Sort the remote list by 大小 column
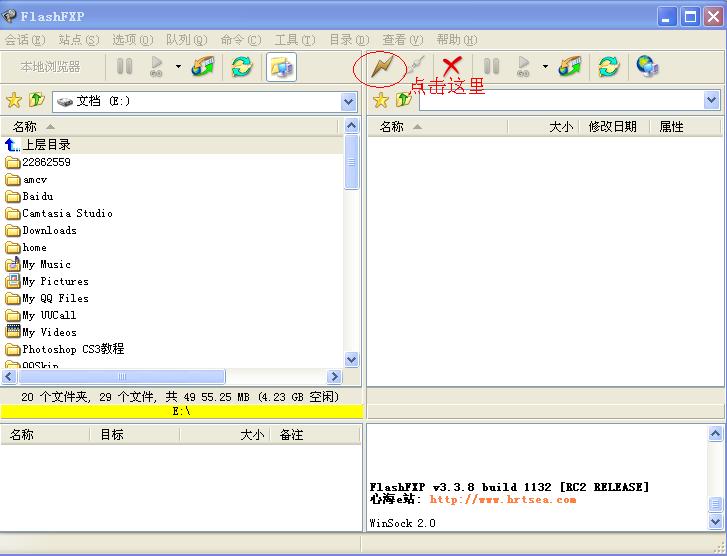This screenshot has height=556, width=727. (x=543, y=127)
